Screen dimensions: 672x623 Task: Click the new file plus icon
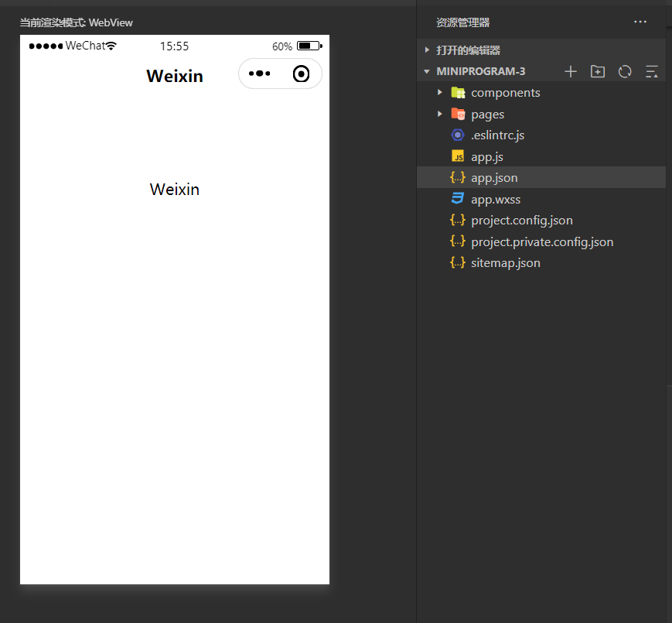click(x=571, y=72)
